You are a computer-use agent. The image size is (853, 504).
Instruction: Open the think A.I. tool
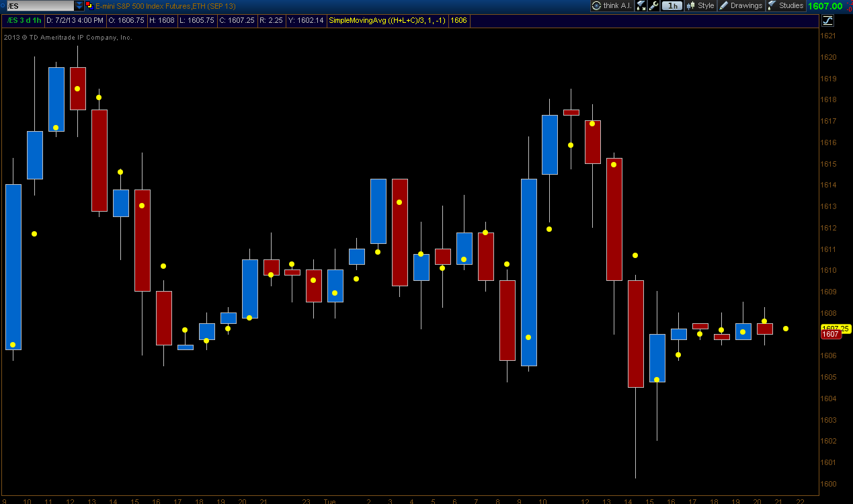click(612, 5)
